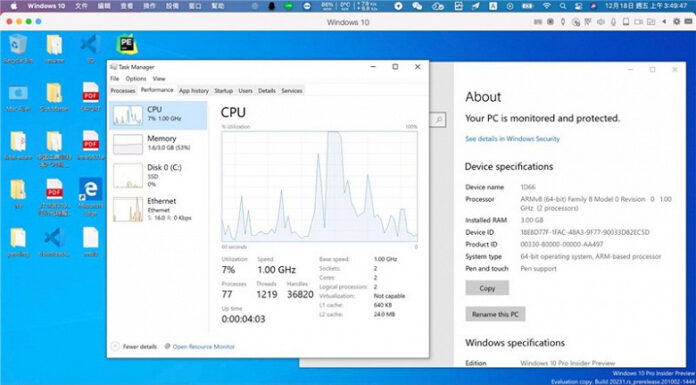The height and width of the screenshot is (385, 696).
Task: Open the PyCharm Edu desktop icon
Action: click(x=127, y=44)
